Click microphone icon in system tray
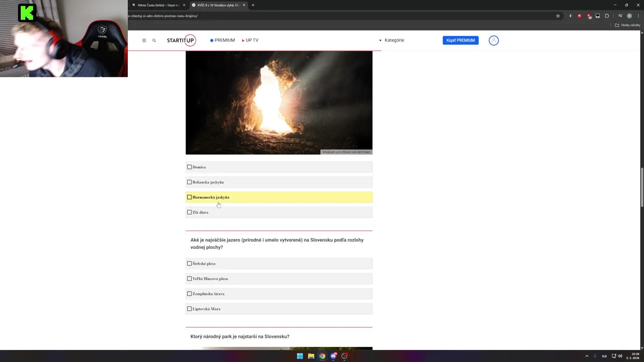The width and height of the screenshot is (644, 362). pos(595,356)
